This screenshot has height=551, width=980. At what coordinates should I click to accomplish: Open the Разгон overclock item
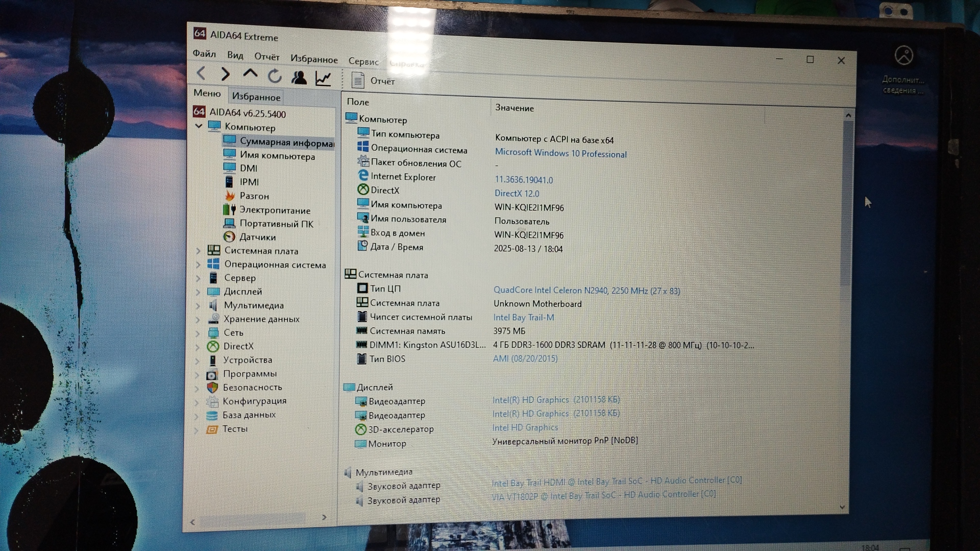(x=254, y=196)
